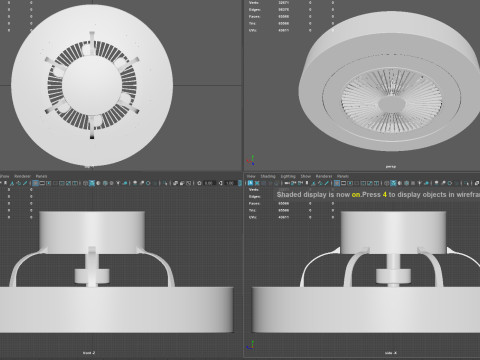Screen dimensions: 480x360
Task: Toggle wireframe on shaded in the side view
Action: click(x=406, y=183)
